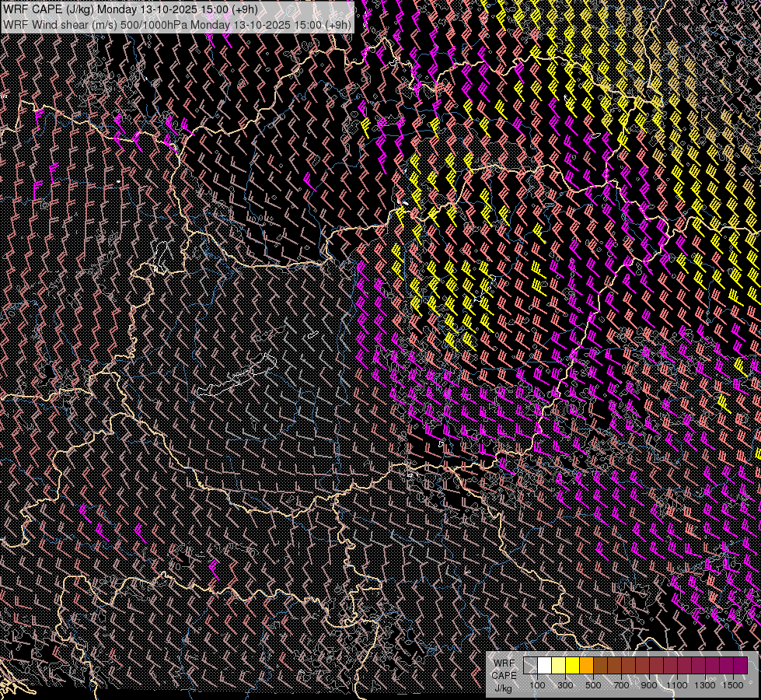Click the 700 legend scale label
This screenshot has height=700, width=761.
[621, 684]
